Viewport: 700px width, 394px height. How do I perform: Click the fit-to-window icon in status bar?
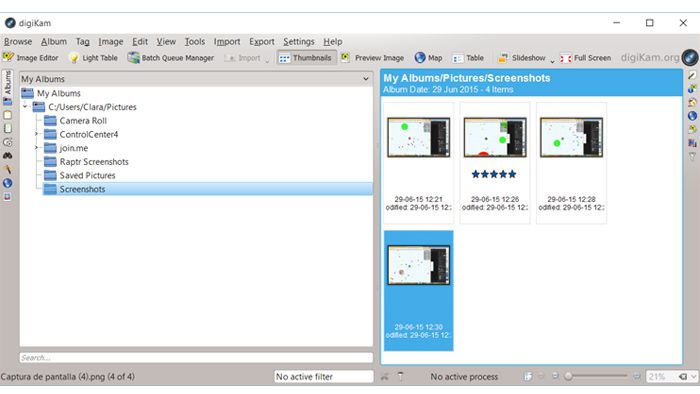click(528, 376)
